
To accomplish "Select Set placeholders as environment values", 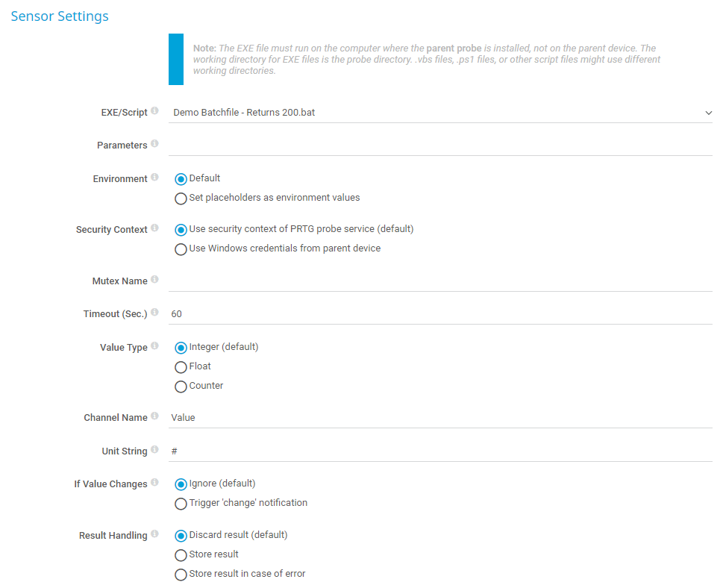I will point(181,198).
